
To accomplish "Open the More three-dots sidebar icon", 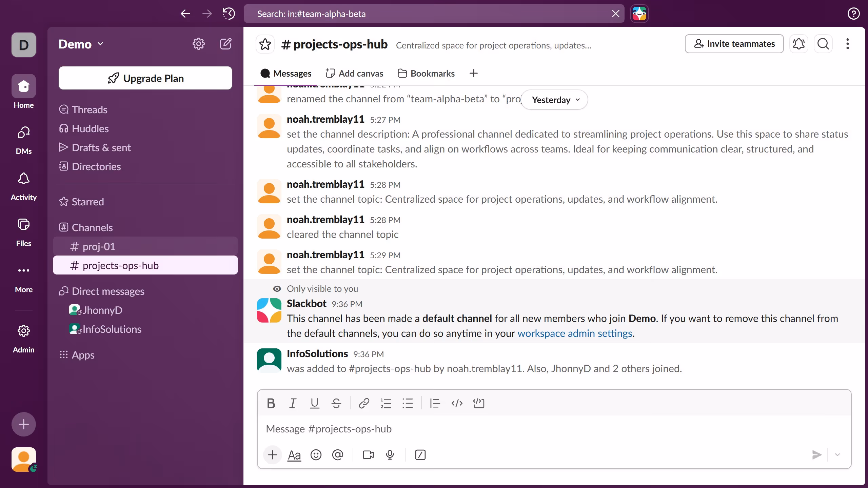I will click(x=24, y=279).
